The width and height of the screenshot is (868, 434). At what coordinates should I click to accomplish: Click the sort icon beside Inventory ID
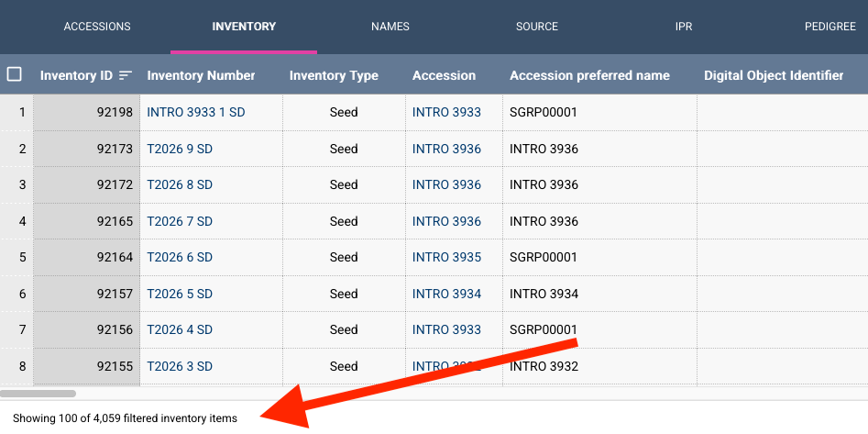click(126, 75)
